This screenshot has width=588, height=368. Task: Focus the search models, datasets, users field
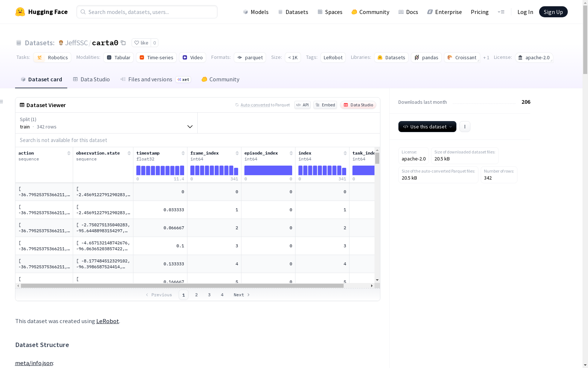tap(147, 12)
